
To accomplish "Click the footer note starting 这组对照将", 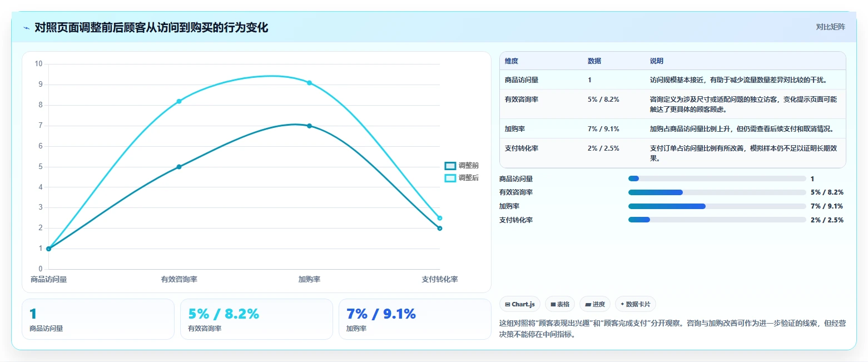I will click(x=673, y=329).
